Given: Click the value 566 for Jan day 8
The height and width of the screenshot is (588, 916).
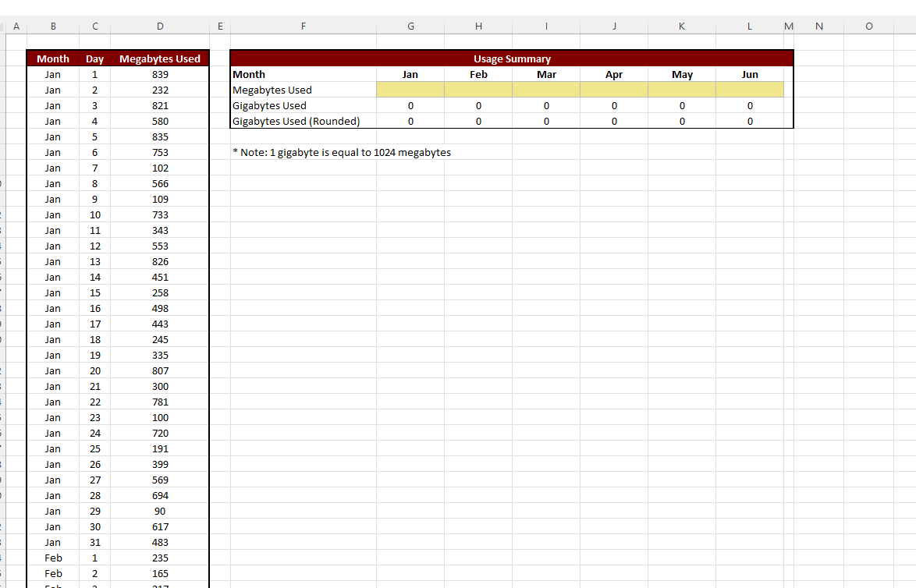Looking at the screenshot, I should (x=160, y=183).
